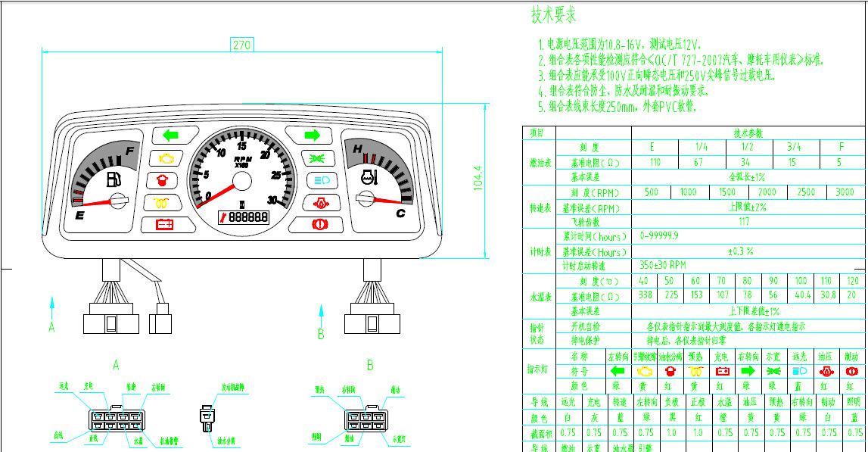Screen dimensions: 868x452
Task: Click the center hub of the RPM tachometer
Action: 241,180
